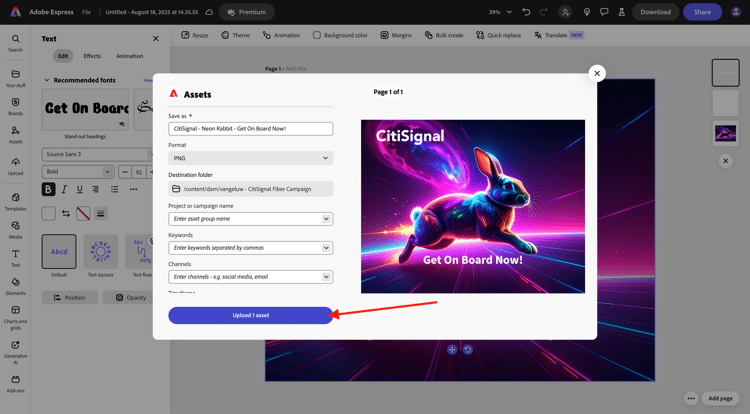
Task: Click Translate in the toolbar
Action: pos(559,35)
